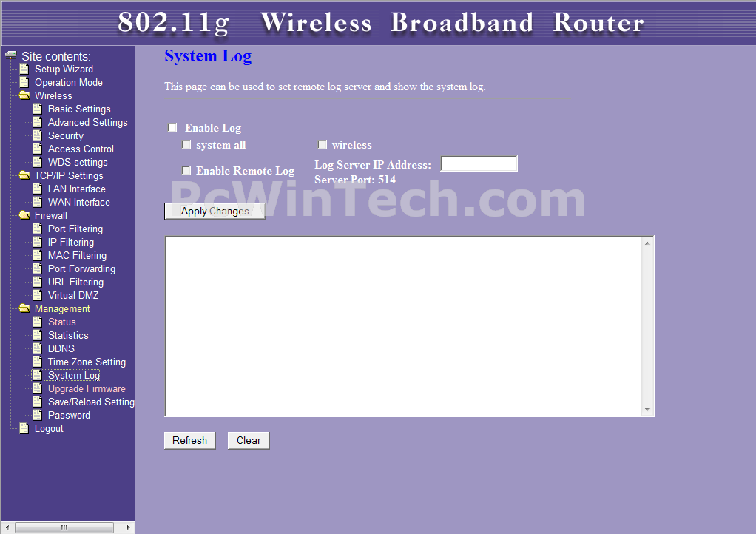This screenshot has height=534, width=756.
Task: Collapse the TCP/IP Settings folder
Action: coord(24,175)
